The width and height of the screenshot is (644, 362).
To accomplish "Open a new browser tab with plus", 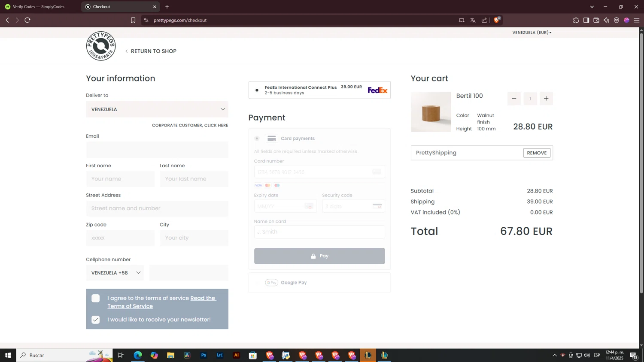I will point(167,7).
